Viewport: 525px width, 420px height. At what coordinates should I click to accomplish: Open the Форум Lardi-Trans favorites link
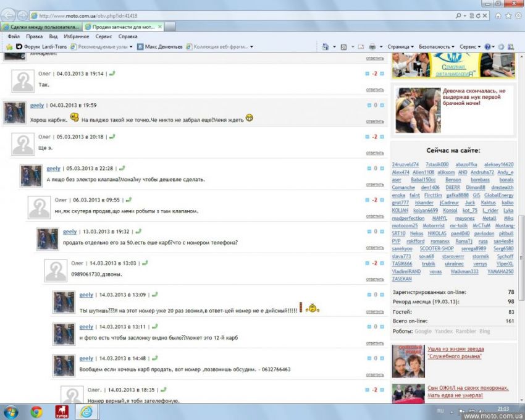[x=41, y=47]
